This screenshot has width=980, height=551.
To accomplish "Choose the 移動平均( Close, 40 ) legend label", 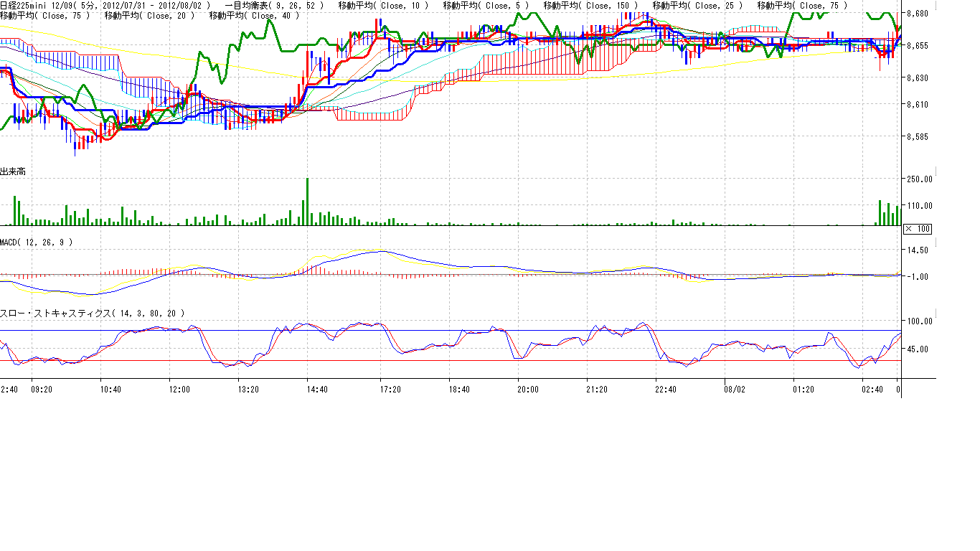I will (254, 15).
